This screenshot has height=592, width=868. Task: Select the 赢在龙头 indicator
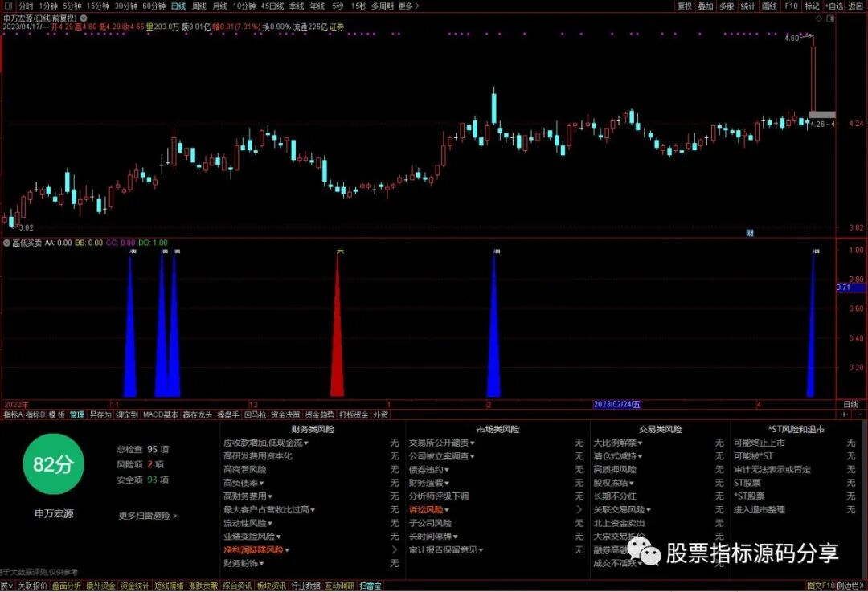click(x=198, y=414)
